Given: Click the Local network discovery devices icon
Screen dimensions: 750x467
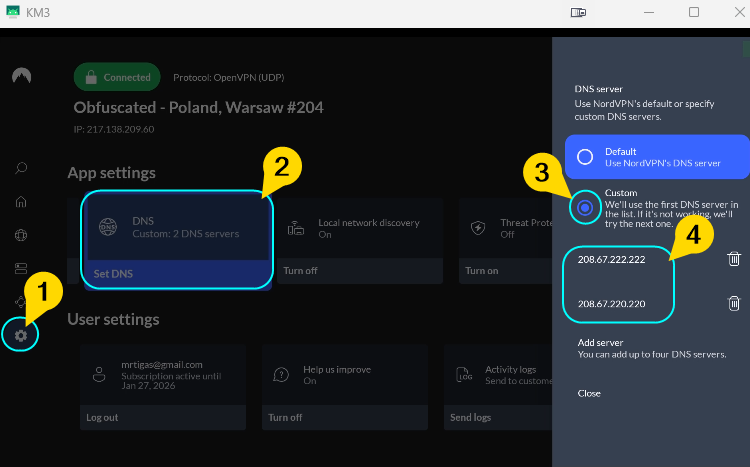Looking at the screenshot, I should pos(296,228).
